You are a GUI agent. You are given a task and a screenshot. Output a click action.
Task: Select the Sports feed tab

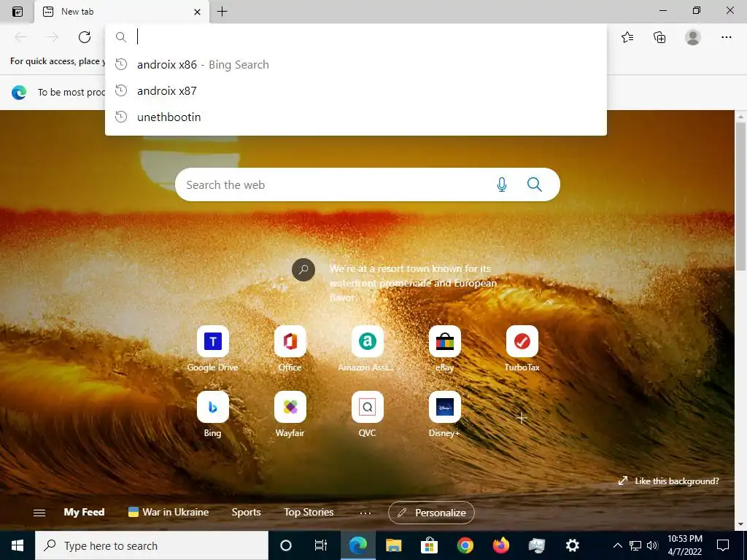(246, 513)
